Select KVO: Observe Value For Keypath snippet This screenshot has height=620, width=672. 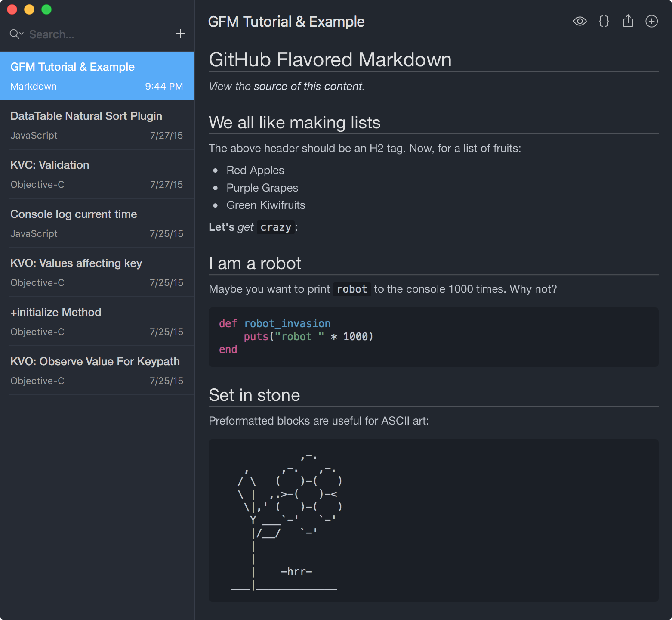tap(97, 370)
